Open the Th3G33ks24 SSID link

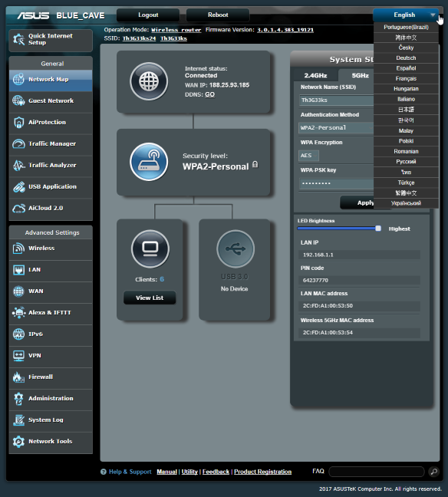tap(139, 38)
